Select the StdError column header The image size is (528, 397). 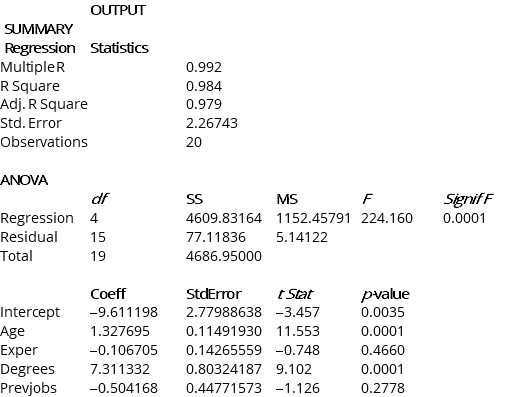click(x=214, y=294)
